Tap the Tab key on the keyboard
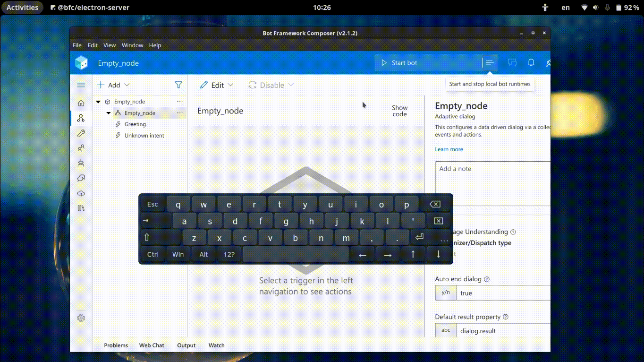644x362 pixels. click(156, 221)
